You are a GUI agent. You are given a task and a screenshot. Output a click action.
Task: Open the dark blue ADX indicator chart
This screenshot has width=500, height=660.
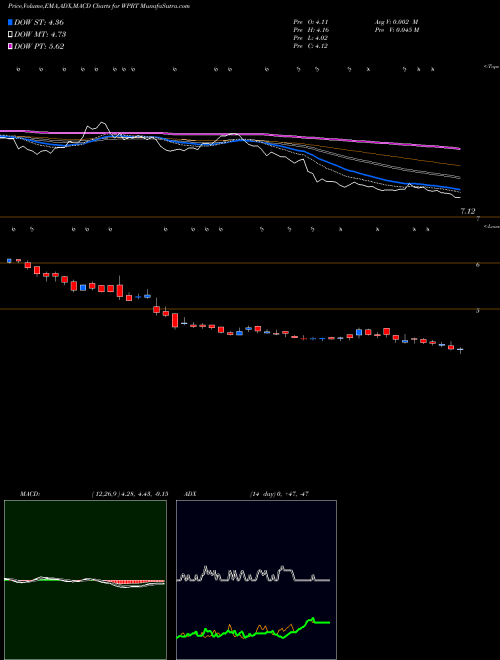pos(256,580)
